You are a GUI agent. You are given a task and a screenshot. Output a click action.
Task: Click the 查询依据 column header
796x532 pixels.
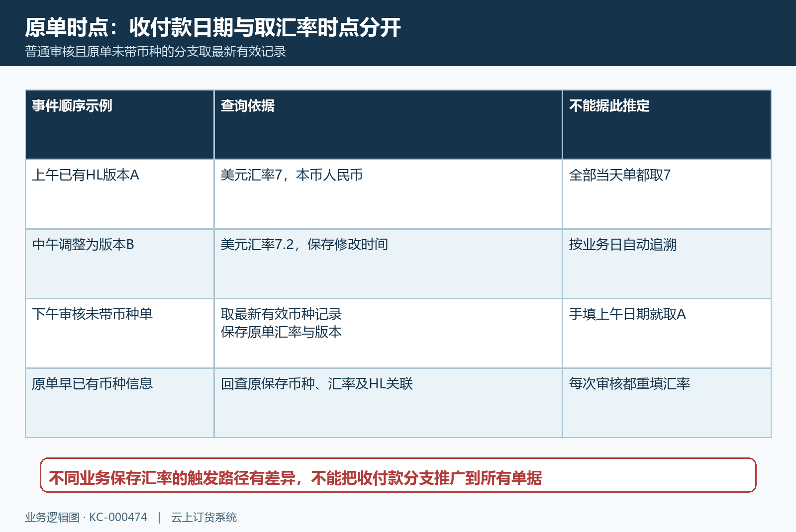click(388, 125)
